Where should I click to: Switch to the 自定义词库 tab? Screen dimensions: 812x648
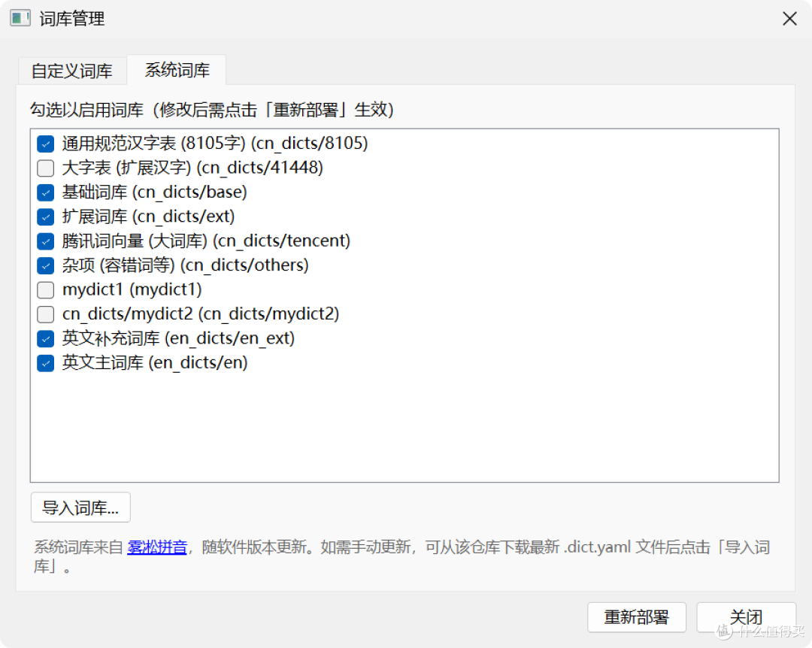[72, 71]
